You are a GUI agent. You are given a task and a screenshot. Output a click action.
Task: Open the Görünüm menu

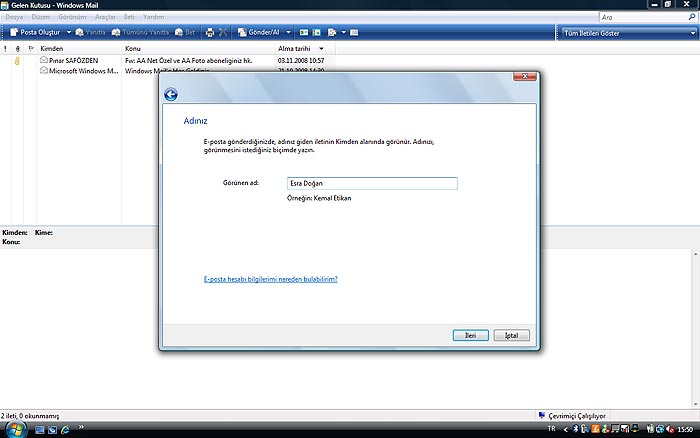pos(72,17)
